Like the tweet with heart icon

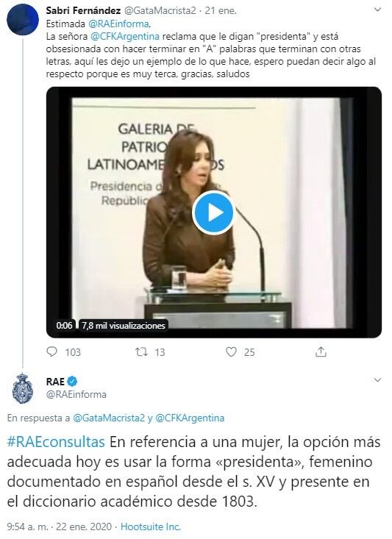pos(231,351)
